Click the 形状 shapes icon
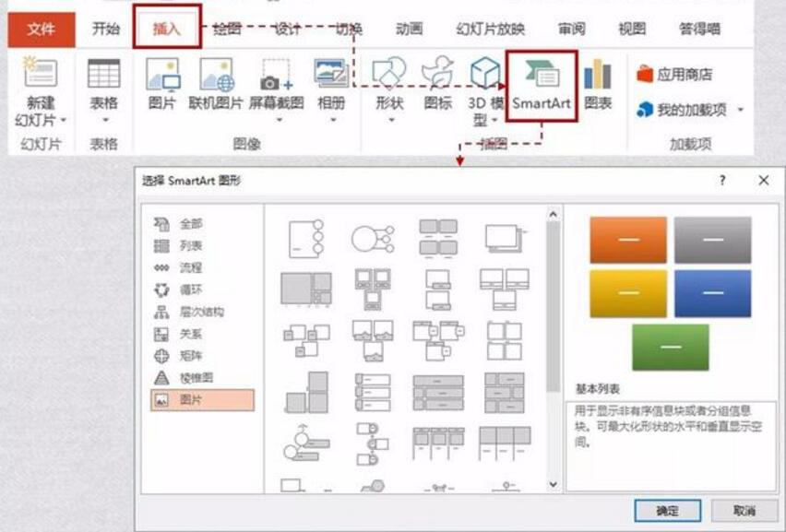786x532 pixels. coord(389,73)
